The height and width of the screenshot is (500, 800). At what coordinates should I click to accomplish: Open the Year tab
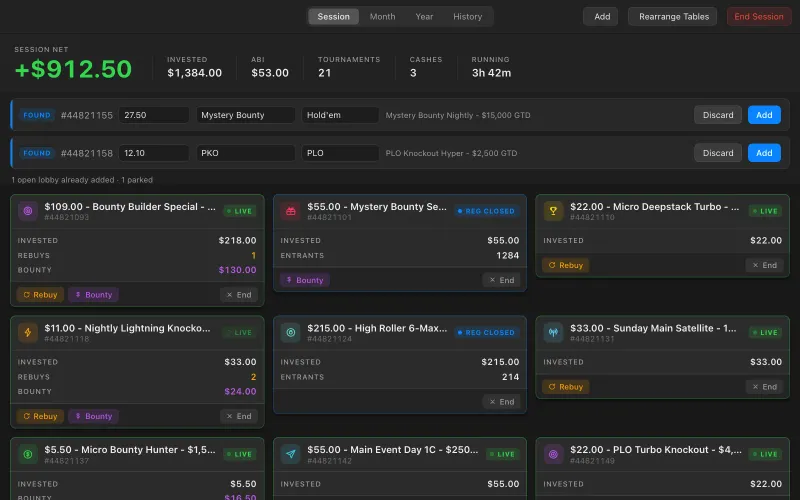(424, 16)
